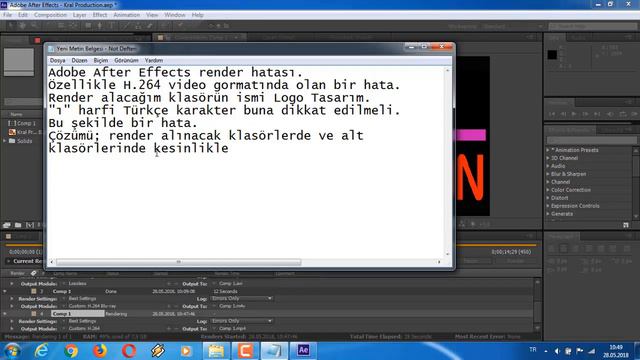Open Notepad Biçim menu
Screen dimensions: 640x360
point(101,60)
